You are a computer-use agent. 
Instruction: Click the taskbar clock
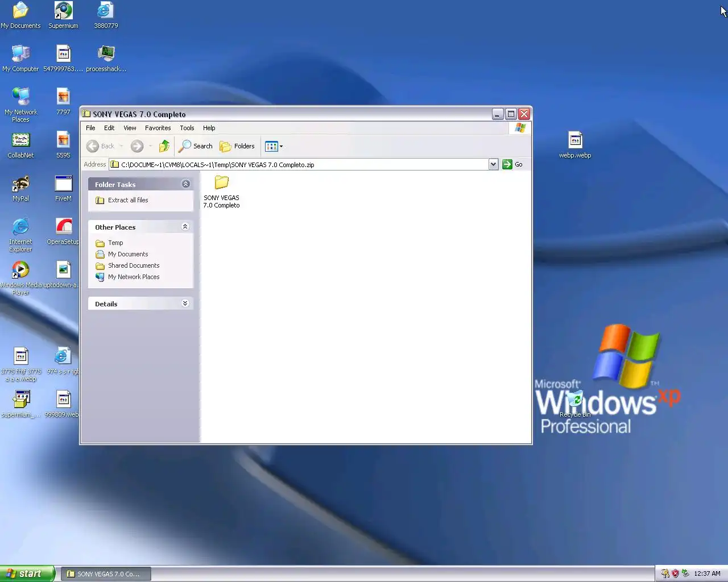pos(707,573)
